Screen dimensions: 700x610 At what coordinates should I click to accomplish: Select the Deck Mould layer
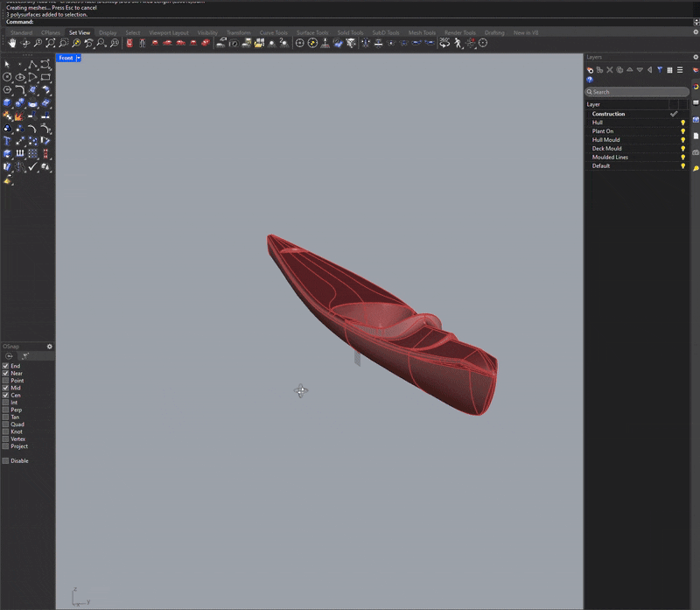coord(607,149)
